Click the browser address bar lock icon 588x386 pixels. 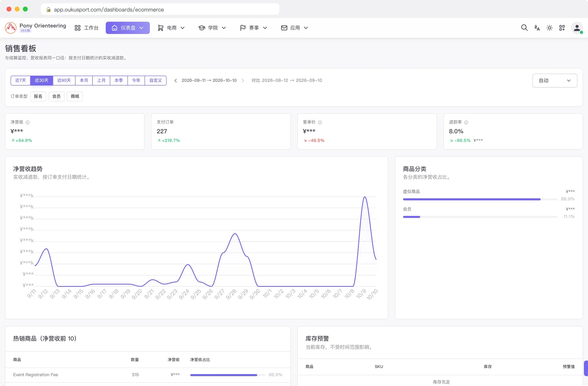pos(48,10)
